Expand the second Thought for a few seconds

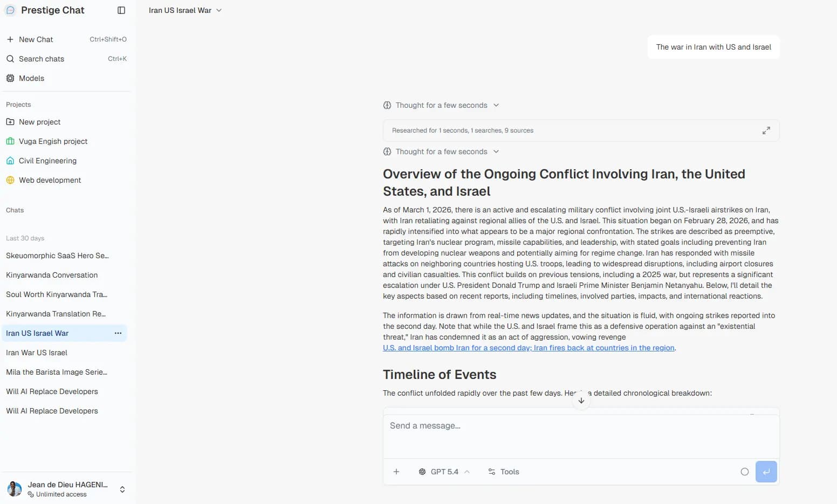441,151
